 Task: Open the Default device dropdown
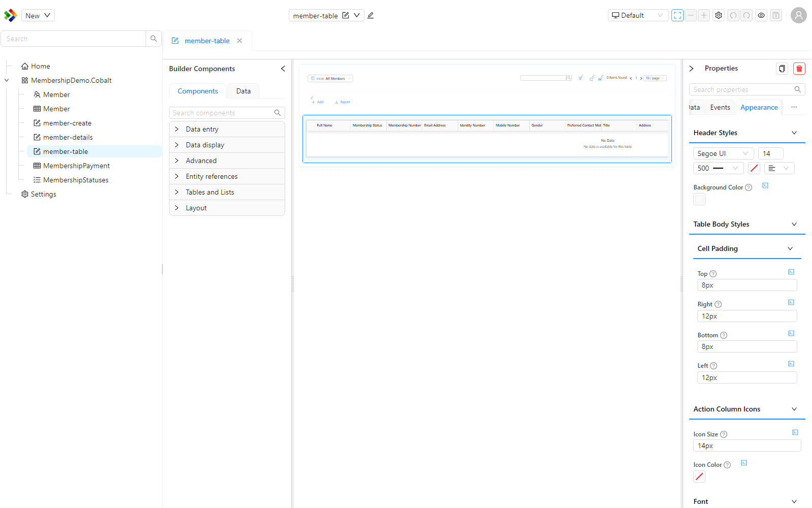[x=638, y=15]
